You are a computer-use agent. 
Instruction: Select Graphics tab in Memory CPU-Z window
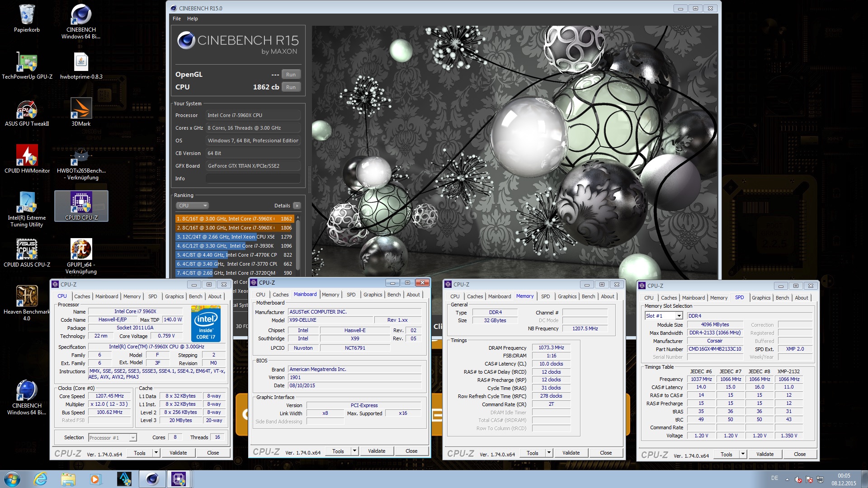(567, 296)
